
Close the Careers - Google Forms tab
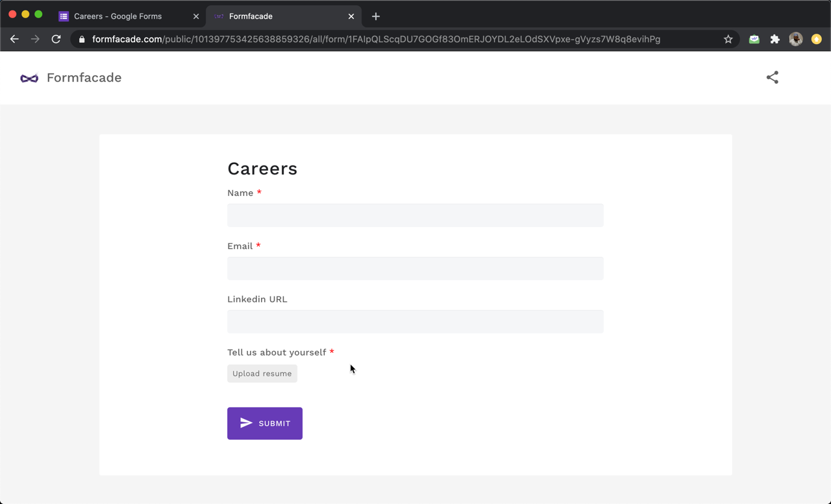(x=196, y=16)
